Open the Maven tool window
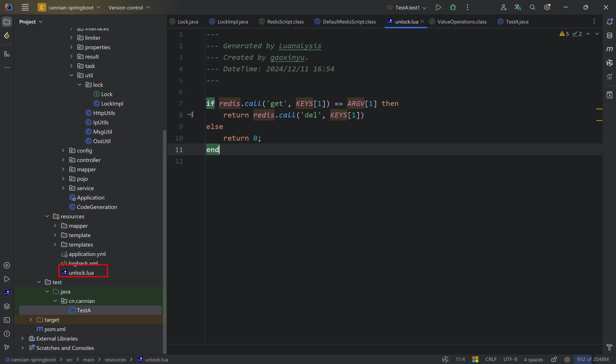 point(609,49)
